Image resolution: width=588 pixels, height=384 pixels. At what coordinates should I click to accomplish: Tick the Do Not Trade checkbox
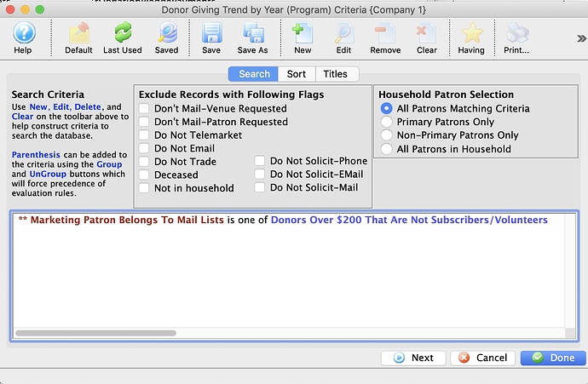pos(144,162)
